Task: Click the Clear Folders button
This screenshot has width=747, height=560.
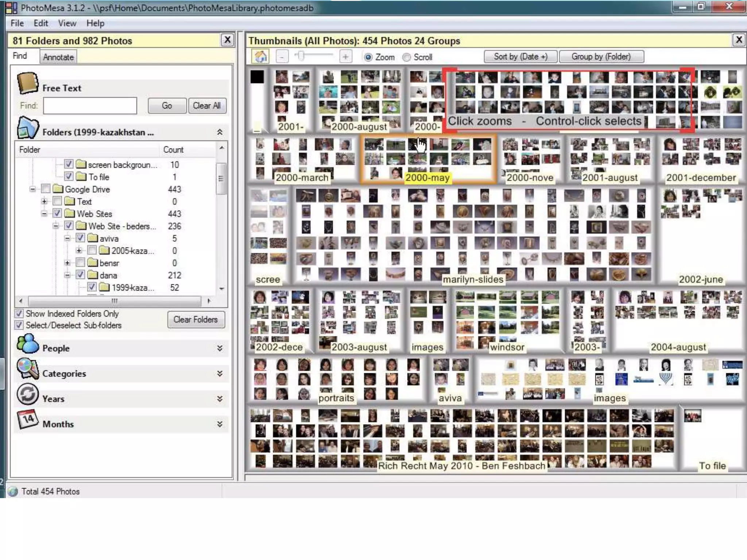Action: 196,319
